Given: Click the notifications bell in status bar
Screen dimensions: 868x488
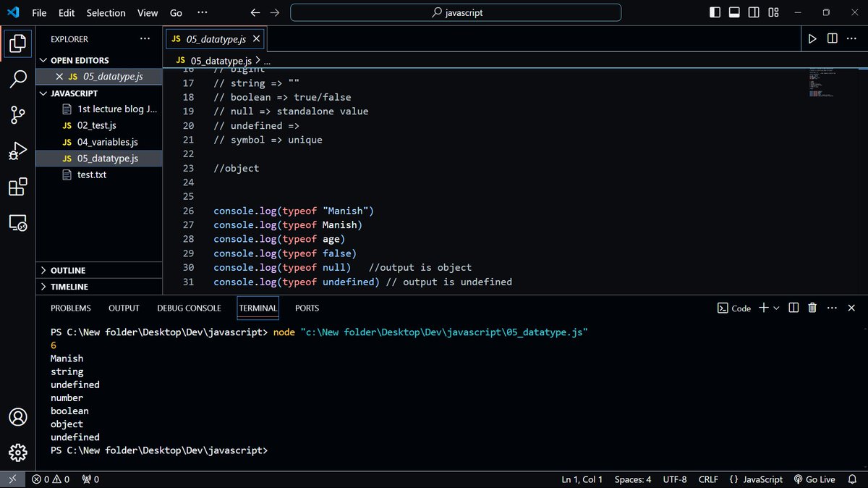Looking at the screenshot, I should point(852,479).
